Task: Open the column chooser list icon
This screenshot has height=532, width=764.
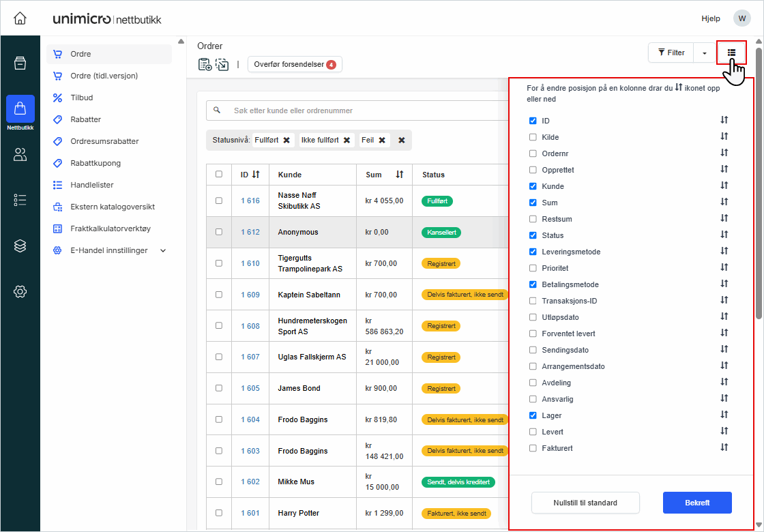Action: click(731, 53)
